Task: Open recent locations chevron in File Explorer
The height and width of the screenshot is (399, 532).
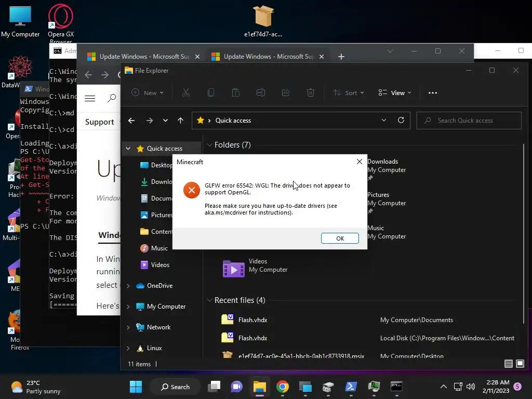Action: pos(165,121)
